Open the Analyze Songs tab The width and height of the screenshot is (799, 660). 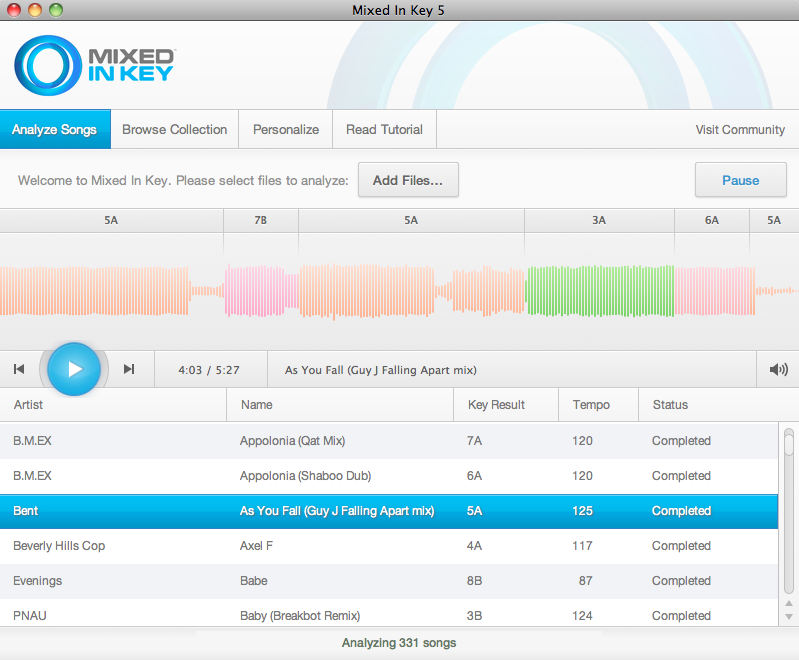tap(55, 129)
